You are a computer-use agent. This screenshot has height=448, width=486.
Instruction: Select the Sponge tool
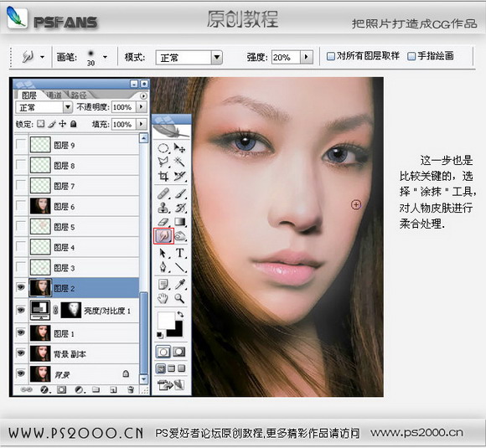(180, 236)
